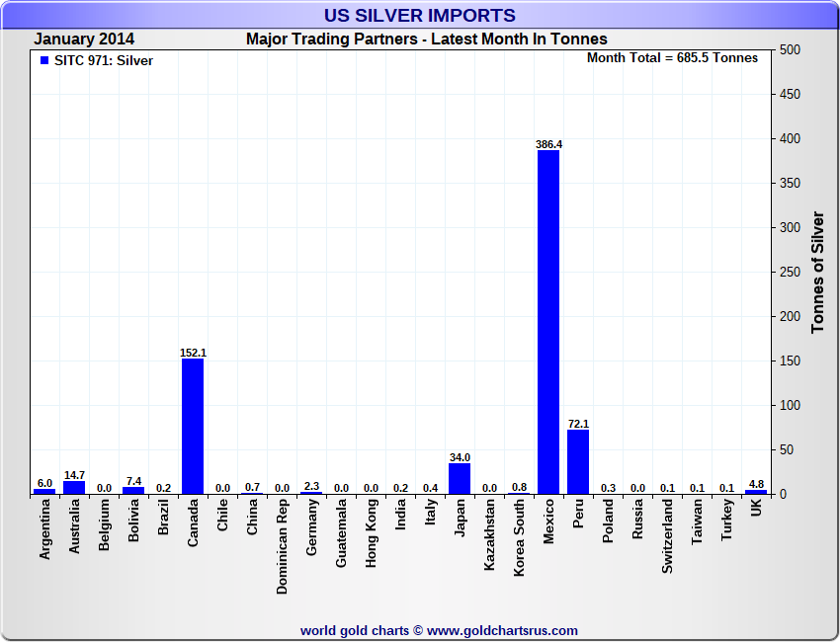Click the Mexico bar at 386.4

(x=548, y=322)
